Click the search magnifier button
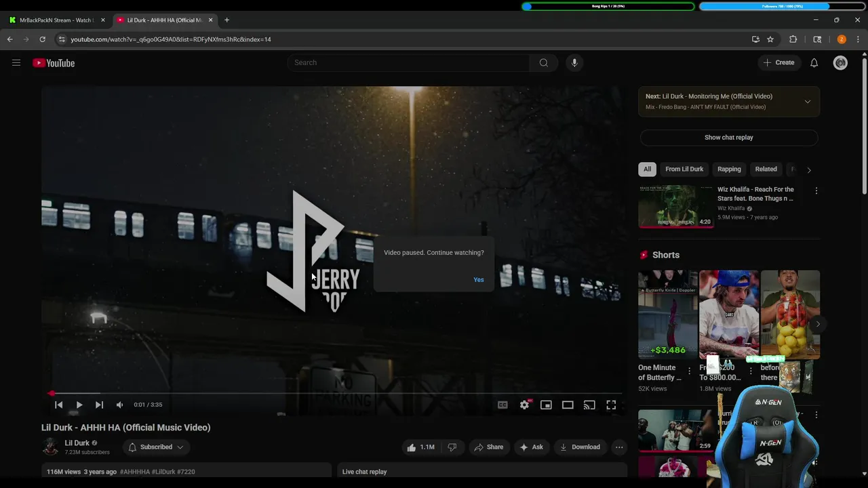 543,63
